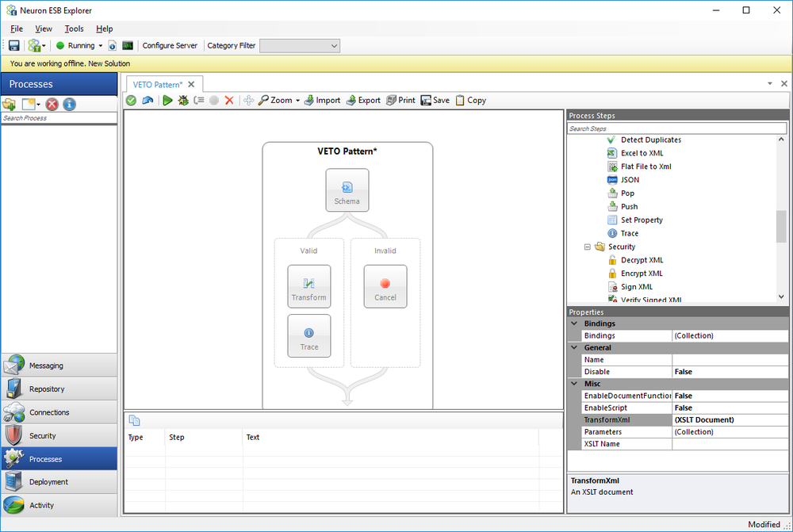Select Set Property in Process Steps
This screenshot has width=793, height=532.
click(642, 220)
